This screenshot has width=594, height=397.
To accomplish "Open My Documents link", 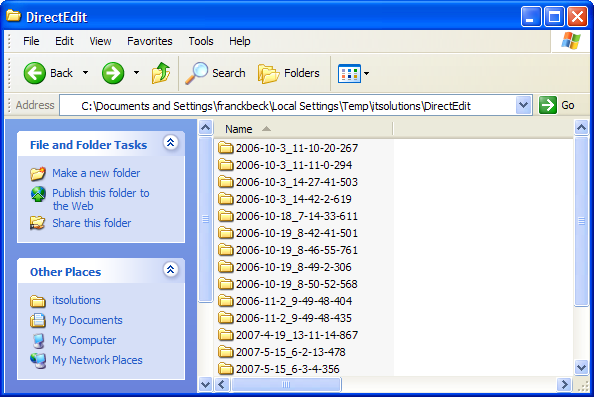I will (x=87, y=320).
